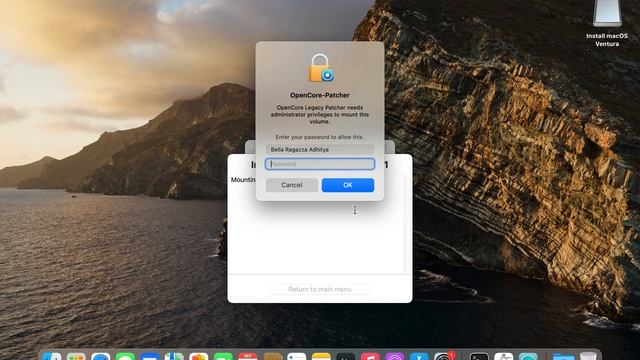Open the Music app in the dock
Image resolution: width=640 pixels, height=360 pixels.
370,357
